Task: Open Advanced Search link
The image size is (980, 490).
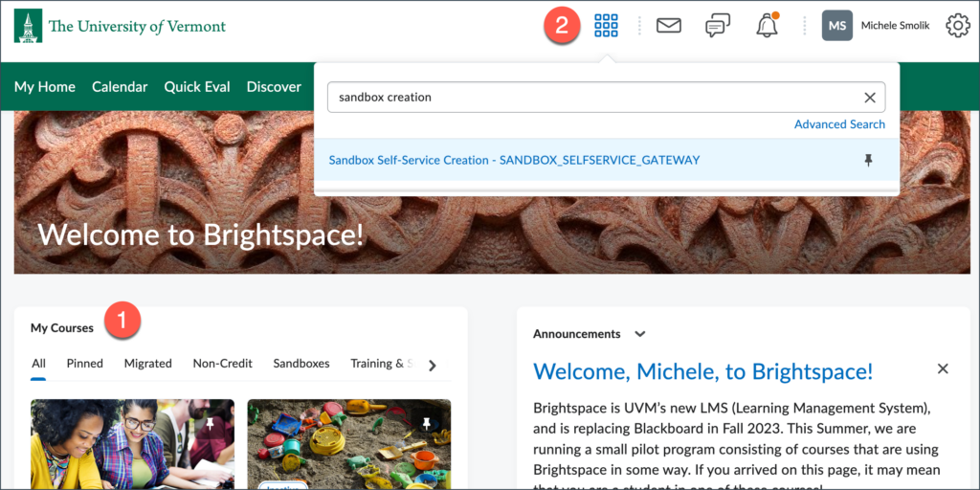Action: tap(839, 124)
